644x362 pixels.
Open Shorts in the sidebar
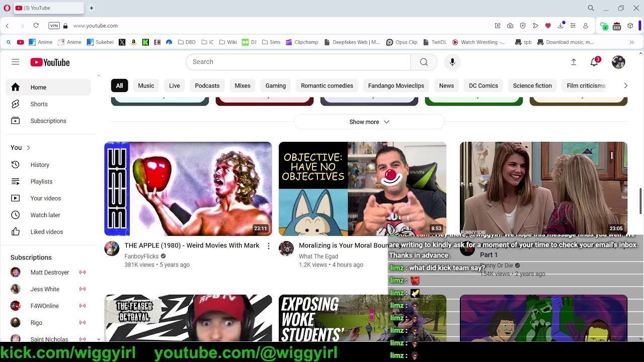click(x=39, y=104)
